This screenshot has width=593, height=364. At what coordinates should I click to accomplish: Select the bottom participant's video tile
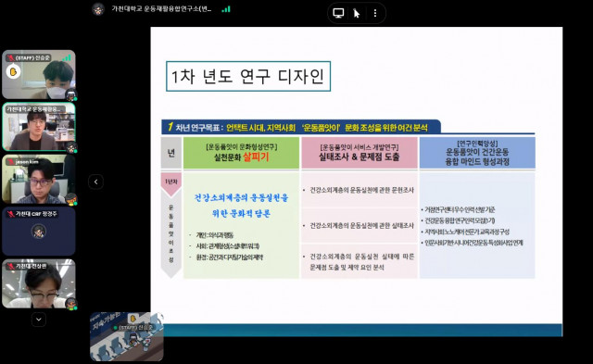point(39,283)
